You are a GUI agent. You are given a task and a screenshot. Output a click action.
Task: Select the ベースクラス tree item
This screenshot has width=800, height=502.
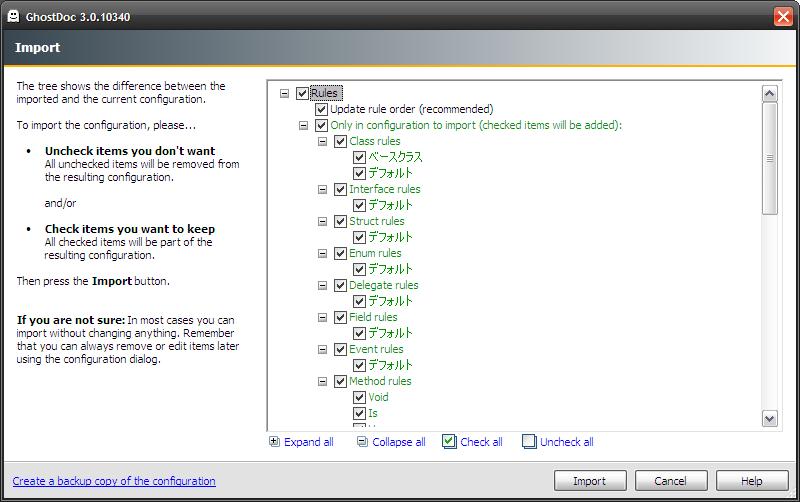[x=395, y=157]
